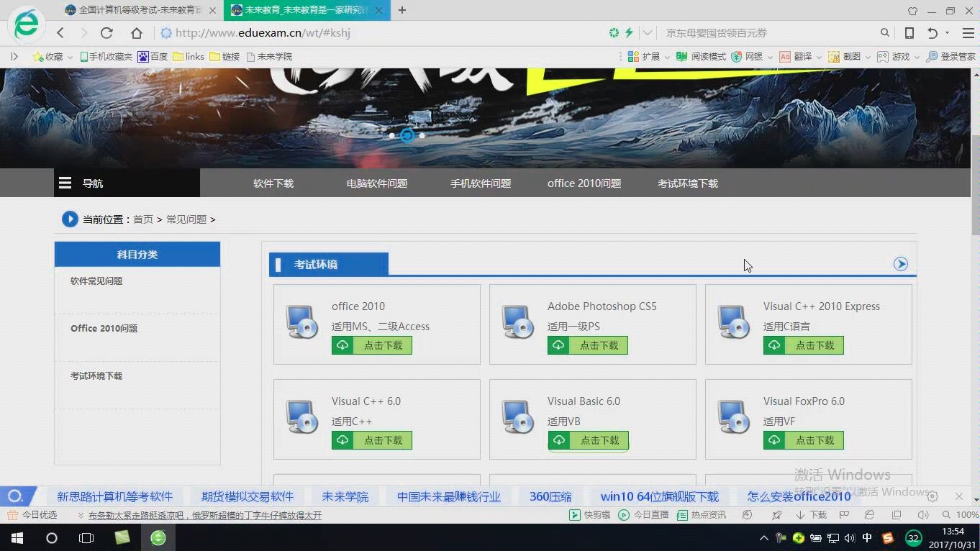The image size is (980, 551).
Task: Open 登录管家 login manager
Action: click(950, 56)
